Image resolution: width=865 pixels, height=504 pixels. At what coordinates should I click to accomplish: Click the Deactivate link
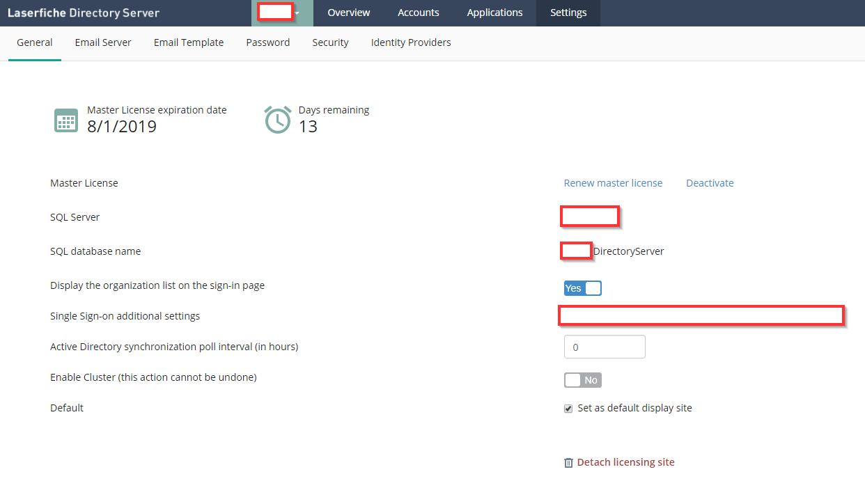click(x=710, y=183)
